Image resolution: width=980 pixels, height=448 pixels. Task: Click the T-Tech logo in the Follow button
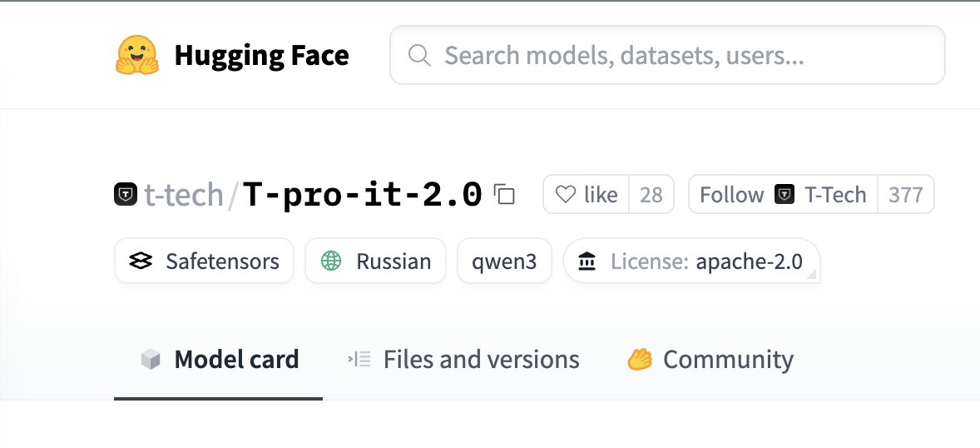pyautogui.click(x=784, y=195)
